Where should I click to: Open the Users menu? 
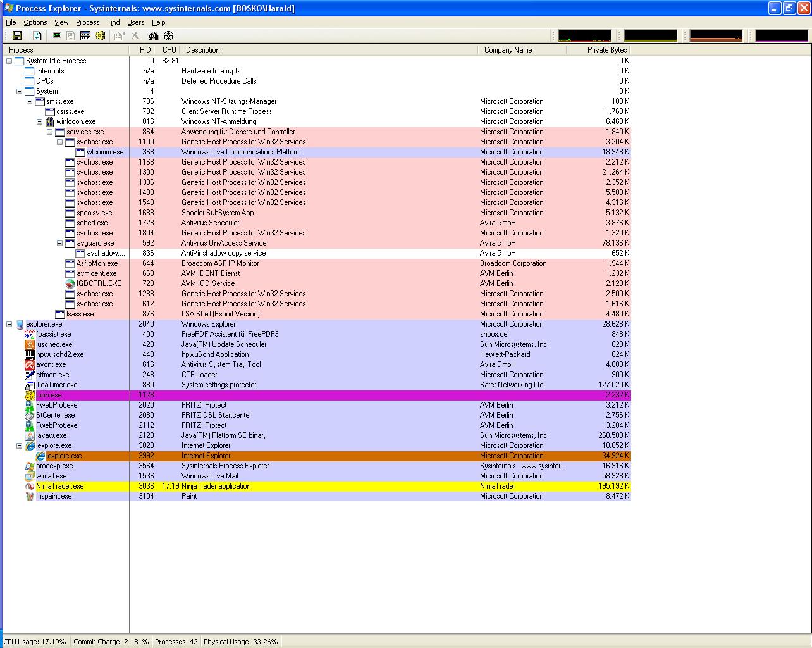point(136,22)
